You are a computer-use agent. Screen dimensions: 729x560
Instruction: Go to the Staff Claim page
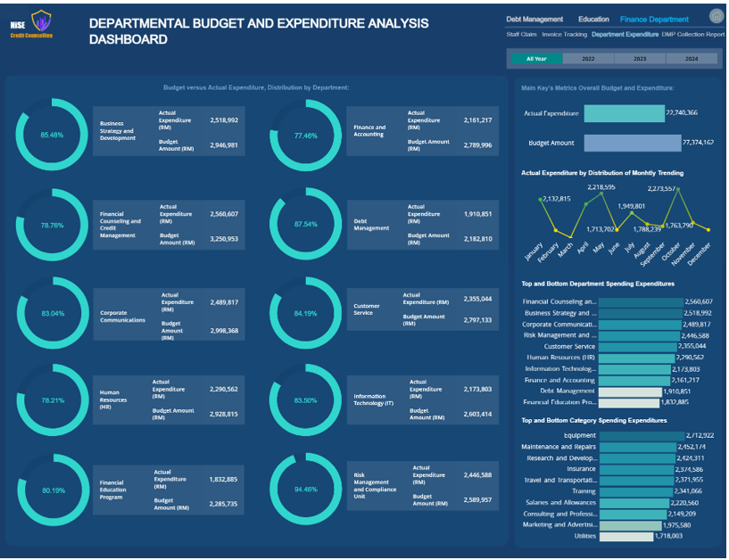[x=521, y=34]
